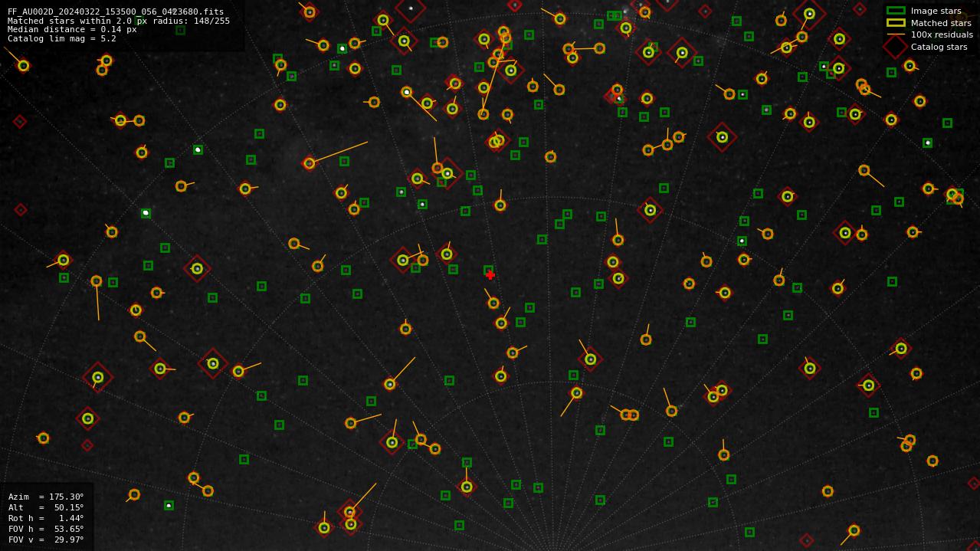The width and height of the screenshot is (980, 551).
Task: Select the 'Catalog stars' legend label
Action: point(939,47)
